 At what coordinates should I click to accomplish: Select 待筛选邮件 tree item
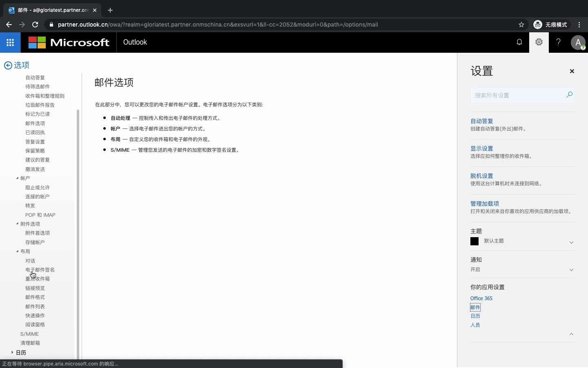click(x=38, y=87)
